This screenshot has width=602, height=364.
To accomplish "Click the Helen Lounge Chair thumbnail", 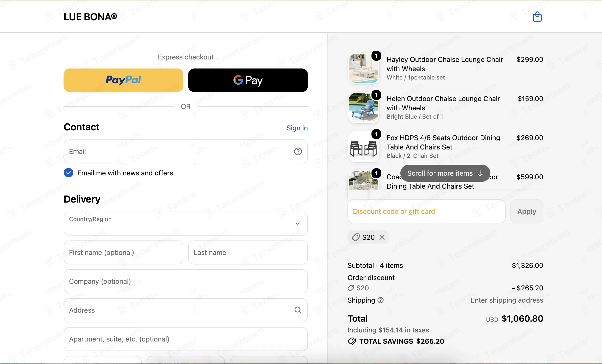I will pyautogui.click(x=363, y=108).
